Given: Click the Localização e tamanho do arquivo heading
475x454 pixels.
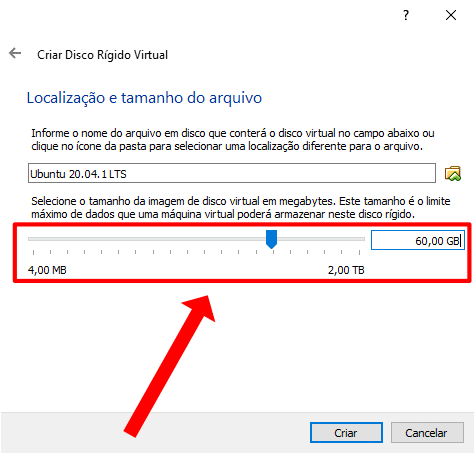Looking at the screenshot, I should (x=144, y=98).
